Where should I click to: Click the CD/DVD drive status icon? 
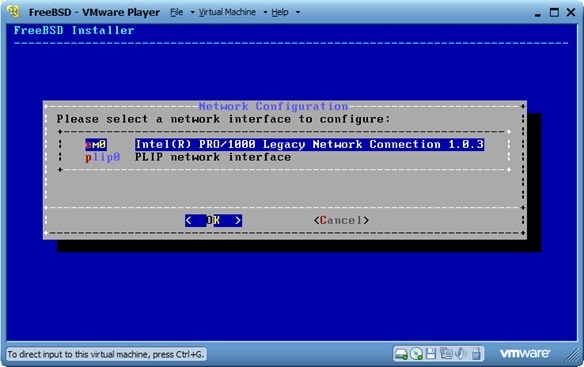coord(416,354)
